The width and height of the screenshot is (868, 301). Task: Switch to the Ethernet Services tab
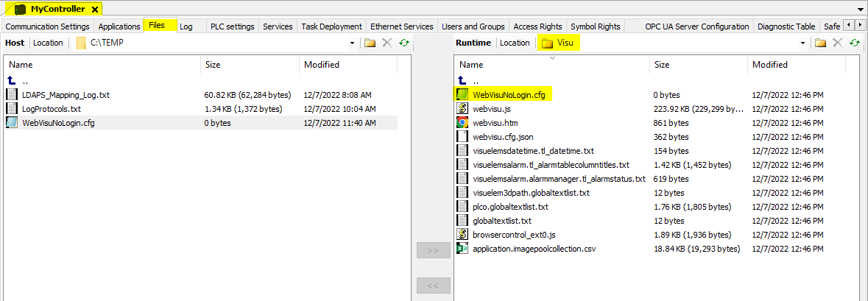pos(402,26)
